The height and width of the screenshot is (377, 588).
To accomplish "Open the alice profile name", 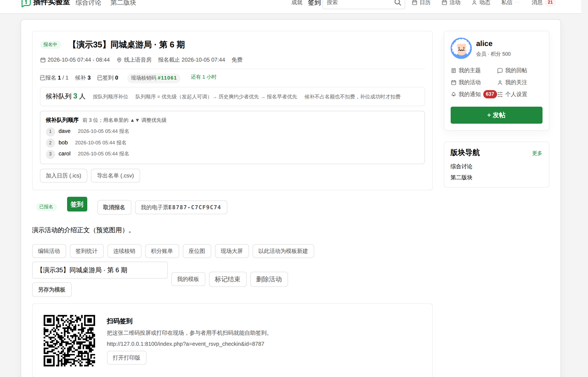I will 484,44.
